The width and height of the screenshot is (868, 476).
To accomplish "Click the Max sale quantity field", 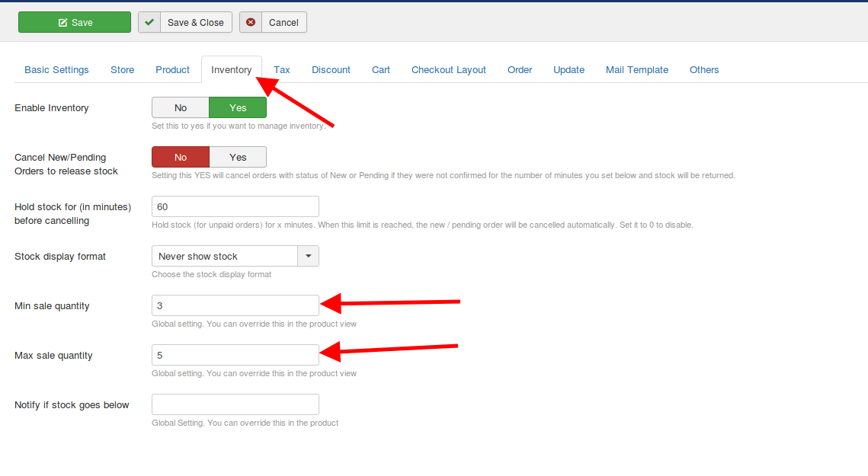I will click(235, 356).
